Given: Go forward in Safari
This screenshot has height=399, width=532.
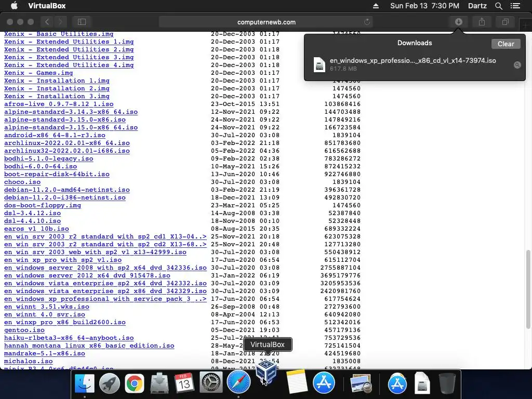Looking at the screenshot, I should 60,22.
